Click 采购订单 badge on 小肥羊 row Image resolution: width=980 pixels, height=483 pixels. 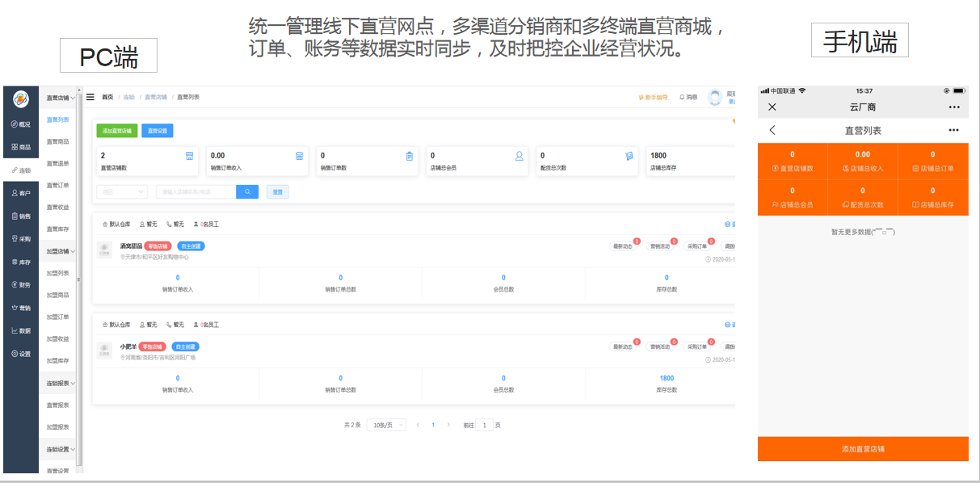coord(698,346)
